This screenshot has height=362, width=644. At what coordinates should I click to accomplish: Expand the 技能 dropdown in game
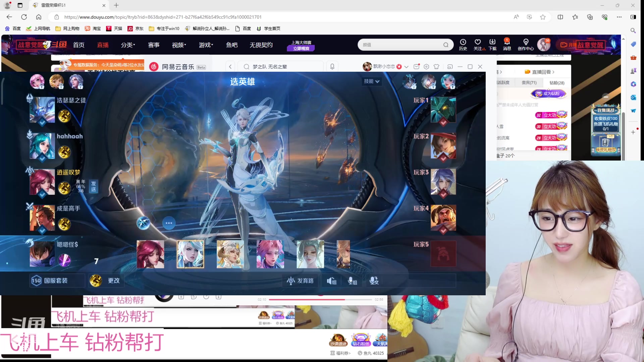click(x=372, y=81)
